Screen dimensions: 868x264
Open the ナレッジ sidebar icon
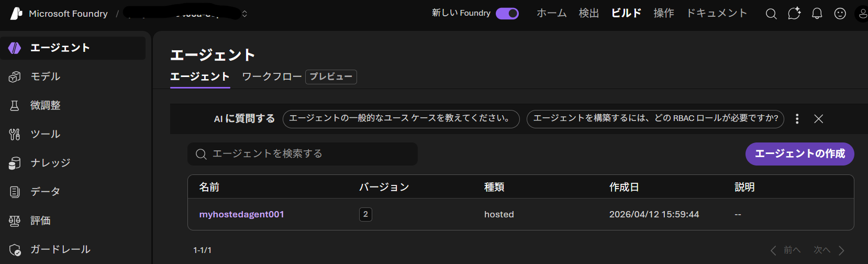[15, 163]
